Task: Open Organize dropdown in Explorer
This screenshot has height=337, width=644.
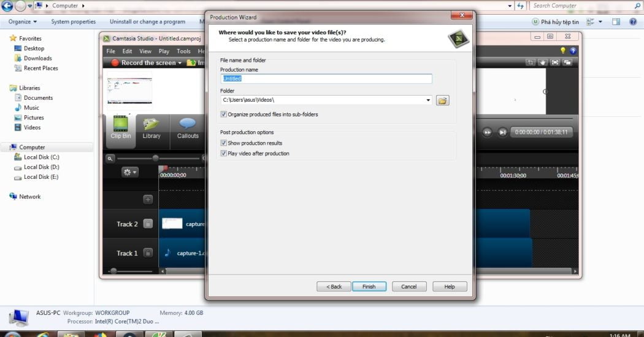Action: pyautogui.click(x=22, y=21)
